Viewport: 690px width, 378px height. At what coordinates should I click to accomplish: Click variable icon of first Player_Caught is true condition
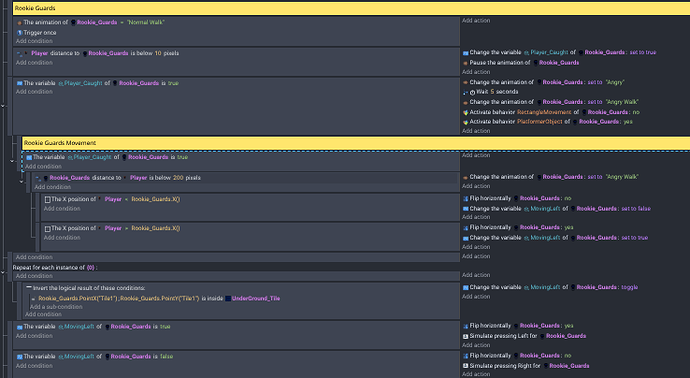click(x=19, y=83)
